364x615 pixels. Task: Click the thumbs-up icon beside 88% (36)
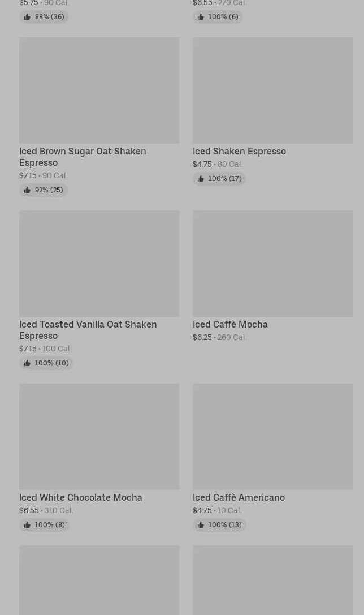(x=27, y=17)
